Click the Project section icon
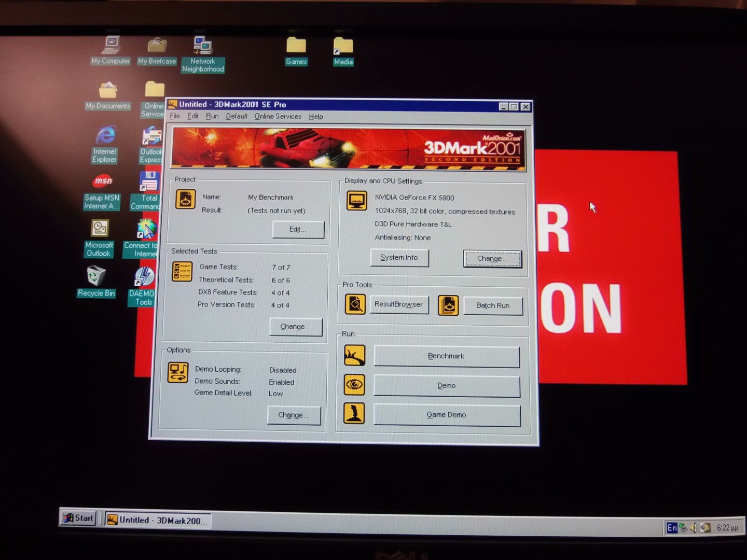Image resolution: width=747 pixels, height=560 pixels. tap(185, 199)
